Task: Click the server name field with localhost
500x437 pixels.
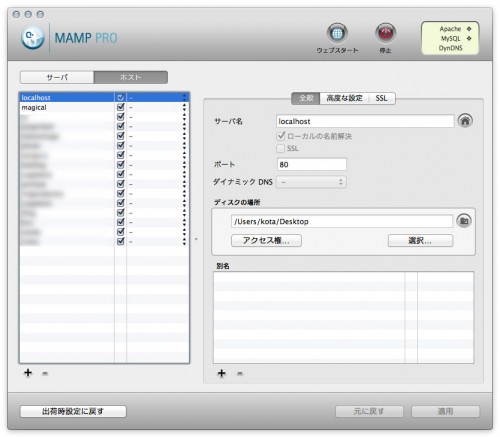Action: click(x=365, y=121)
